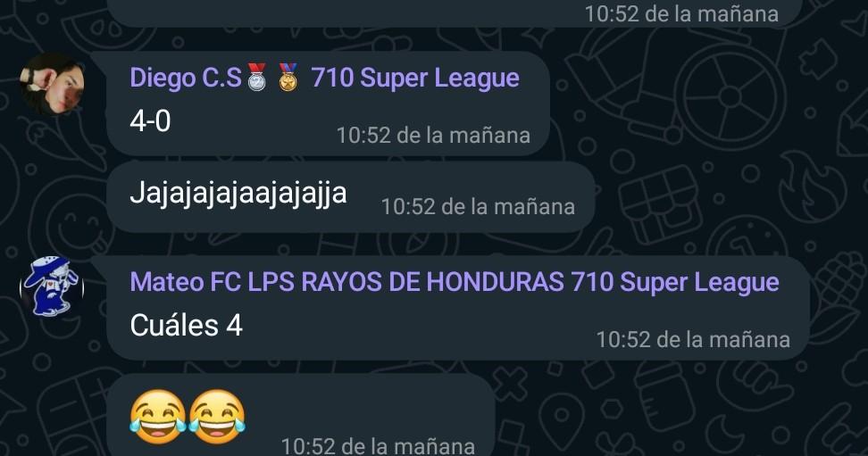This screenshot has width=868, height=456.
Task: Tap the timestamp of the Cuáles 4 message
Action: point(693,339)
